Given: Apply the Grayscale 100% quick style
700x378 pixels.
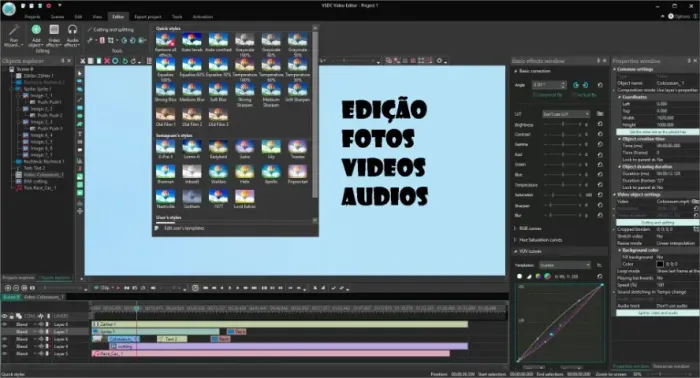Looking at the screenshot, I should pyautogui.click(x=245, y=43).
